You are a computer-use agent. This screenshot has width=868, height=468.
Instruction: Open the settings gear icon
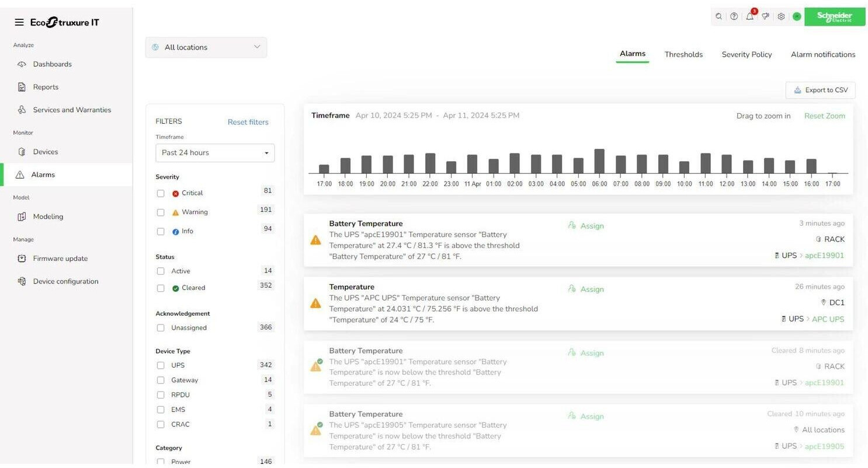[x=781, y=16]
